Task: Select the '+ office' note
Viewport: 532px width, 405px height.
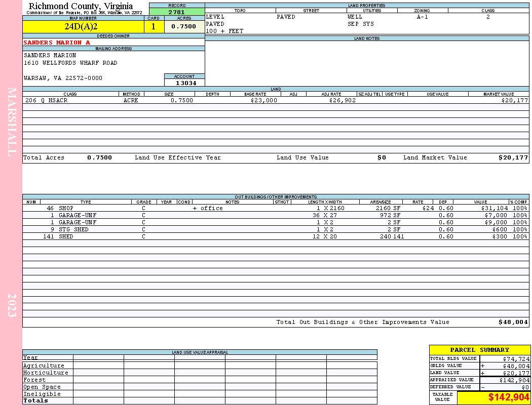Action: point(208,208)
